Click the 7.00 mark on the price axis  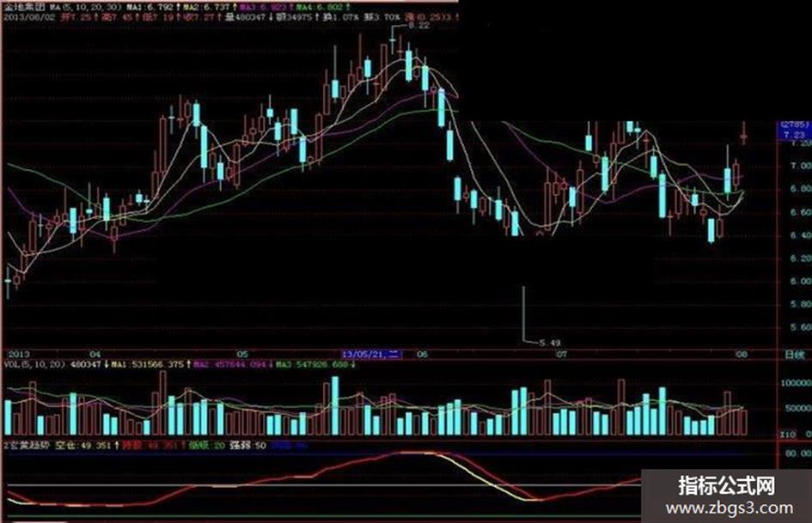point(801,166)
